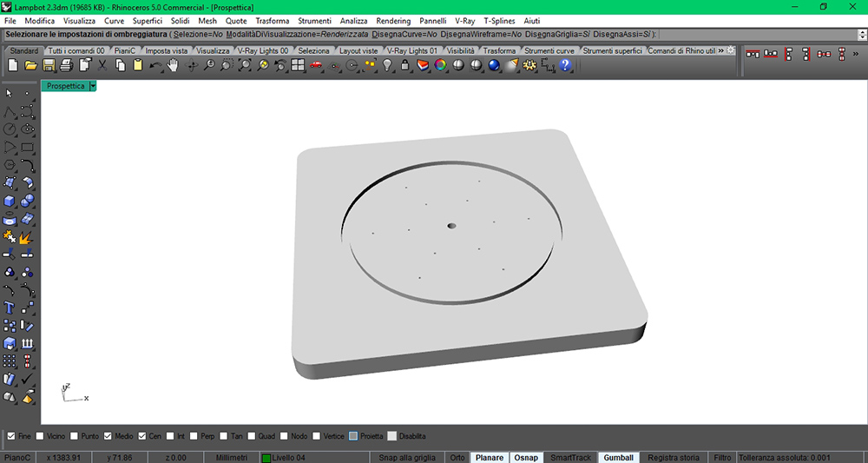Click the padlock lock objects icon
The height and width of the screenshot is (463, 868).
click(x=405, y=65)
